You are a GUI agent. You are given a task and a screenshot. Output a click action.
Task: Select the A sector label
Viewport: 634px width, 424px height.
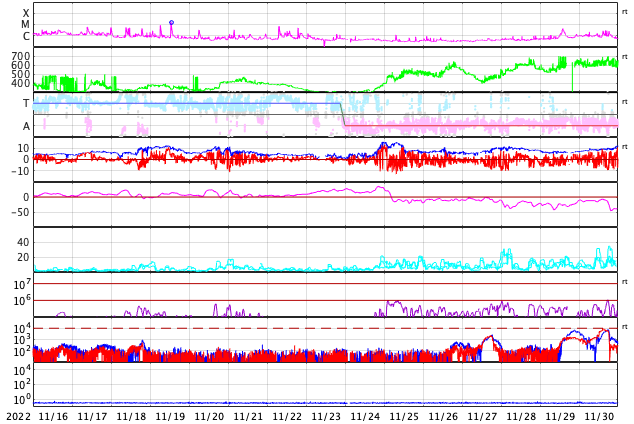click(x=26, y=127)
